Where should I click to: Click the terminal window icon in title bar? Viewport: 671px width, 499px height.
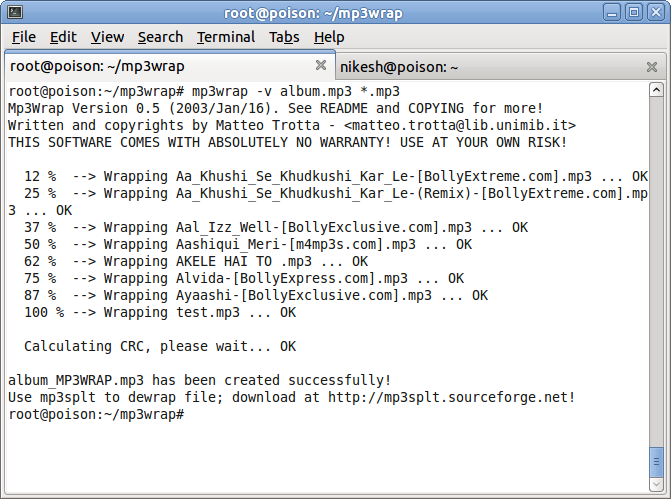tap(15, 12)
